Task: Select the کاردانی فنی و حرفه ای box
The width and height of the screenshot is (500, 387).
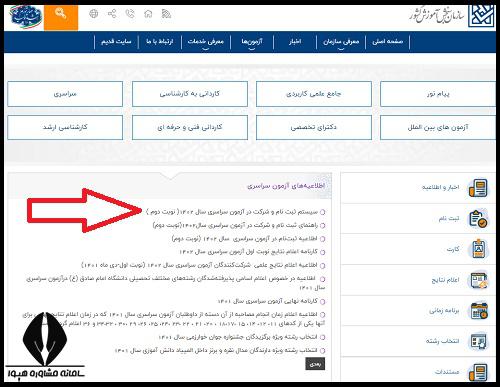Action: coord(190,127)
